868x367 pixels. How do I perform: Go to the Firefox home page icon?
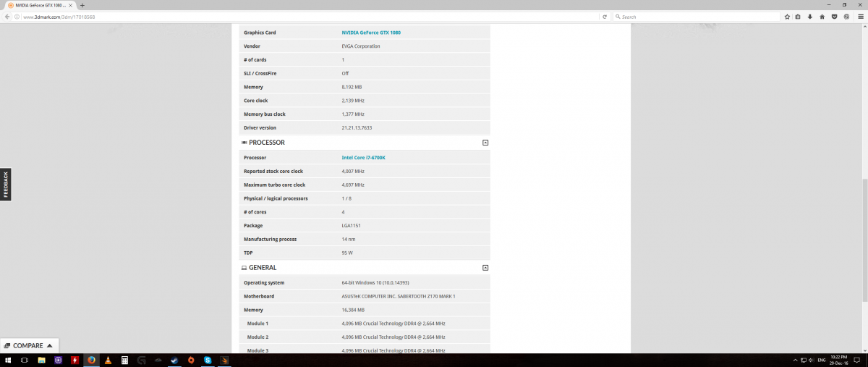pyautogui.click(x=822, y=17)
